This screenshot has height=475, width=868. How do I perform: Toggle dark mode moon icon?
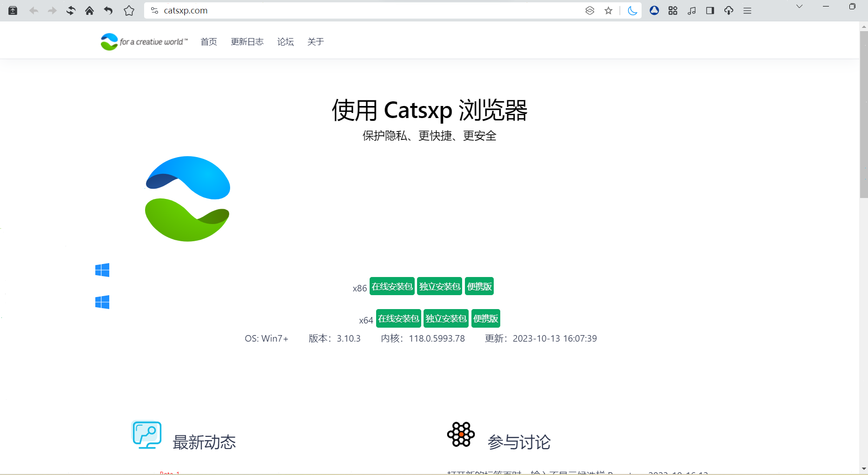pyautogui.click(x=632, y=11)
